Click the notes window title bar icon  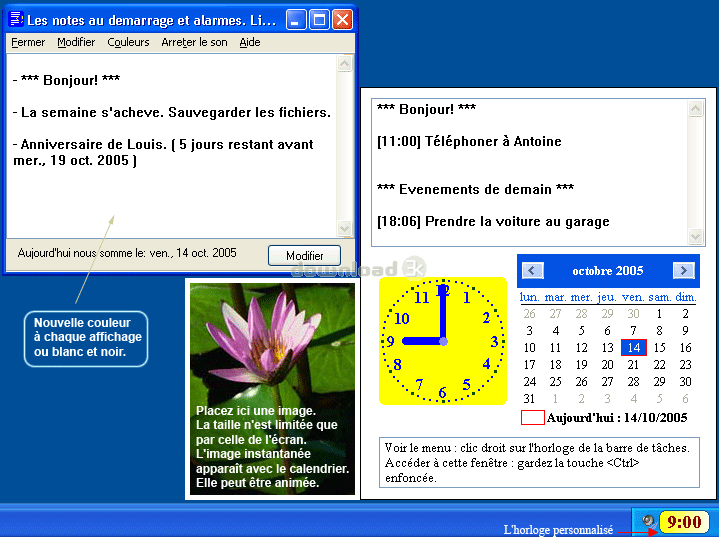tap(16, 20)
